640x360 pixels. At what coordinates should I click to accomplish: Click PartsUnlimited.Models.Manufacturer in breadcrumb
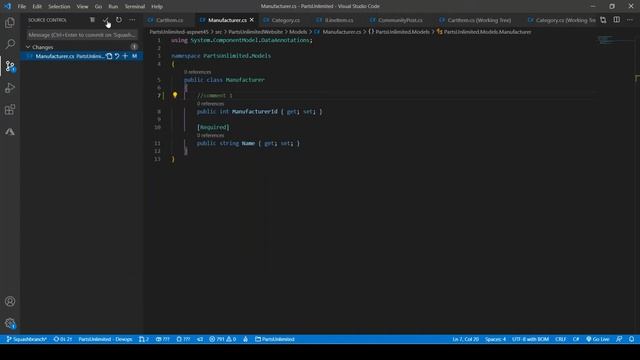[484, 32]
